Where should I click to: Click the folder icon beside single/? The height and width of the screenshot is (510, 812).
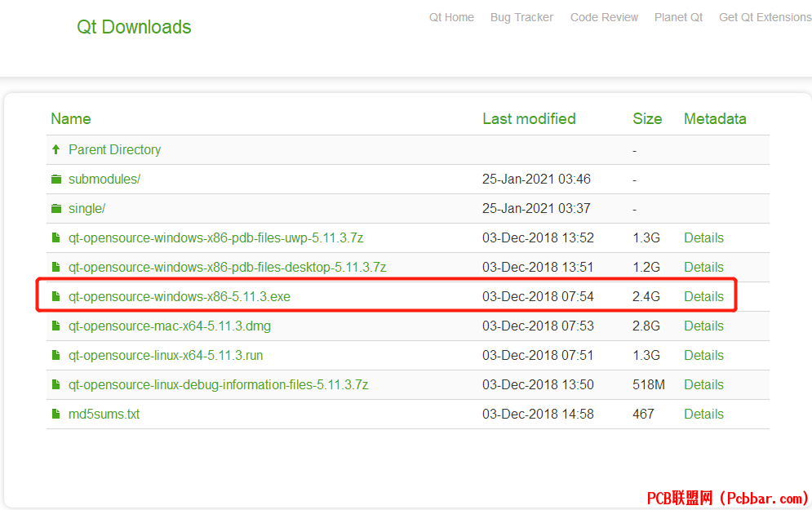(56, 209)
